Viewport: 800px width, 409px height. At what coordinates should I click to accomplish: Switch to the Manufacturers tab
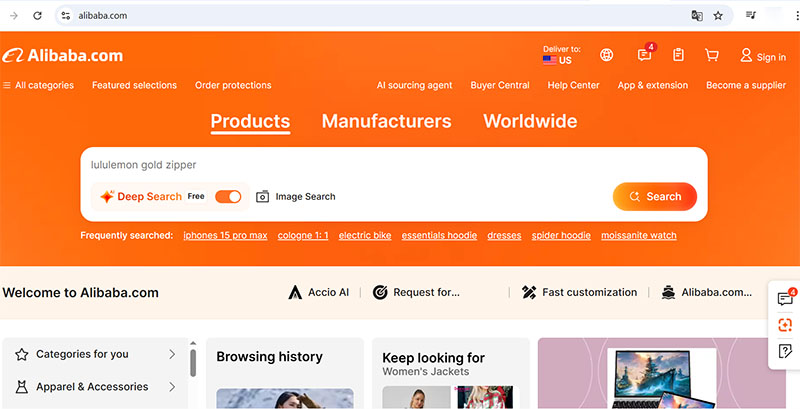[387, 121]
